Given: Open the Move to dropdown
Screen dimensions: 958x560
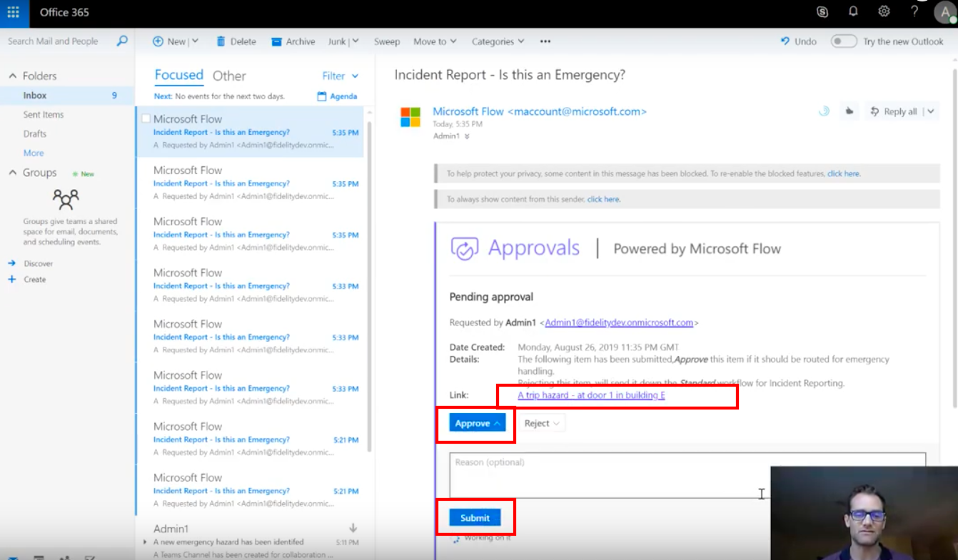Looking at the screenshot, I should 435,41.
